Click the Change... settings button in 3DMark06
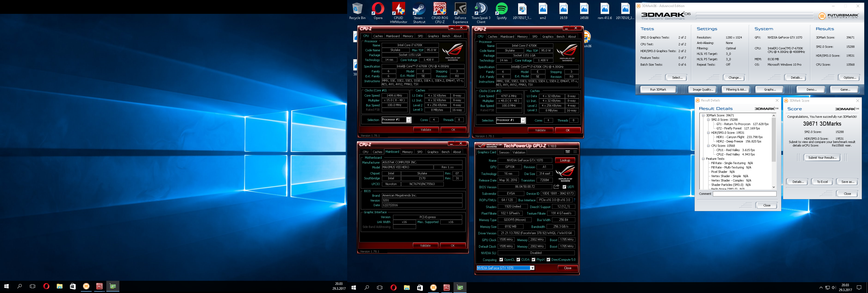 click(x=735, y=78)
